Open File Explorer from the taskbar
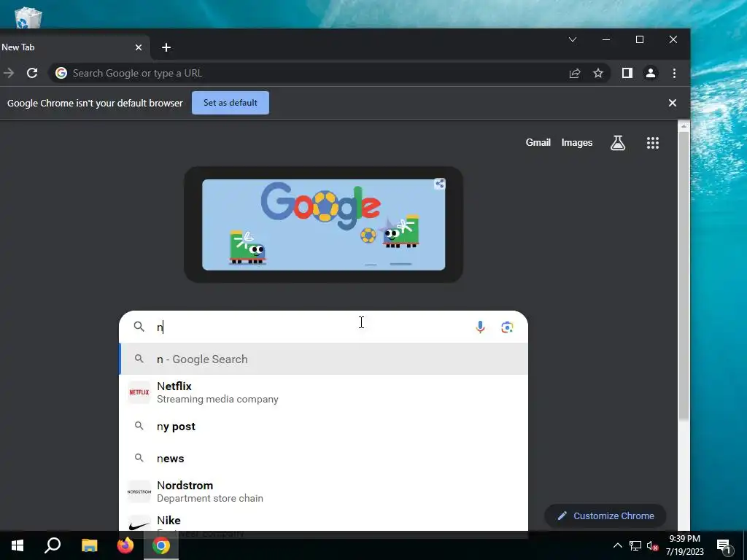The height and width of the screenshot is (560, 747). point(89,545)
